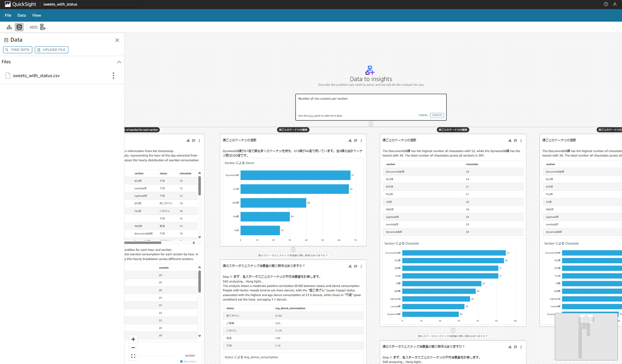
Task: Open more options on 'Still analyzing' status card
Action: pos(521,347)
